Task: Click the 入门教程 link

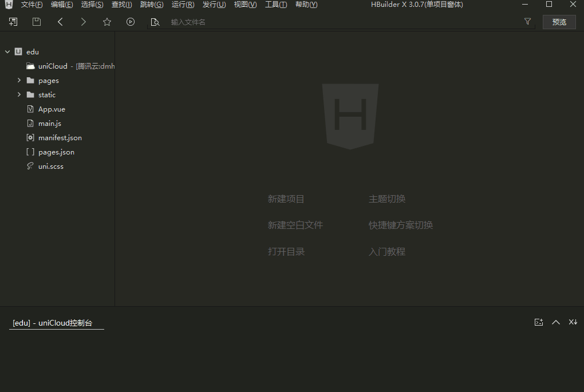Action: [386, 252]
